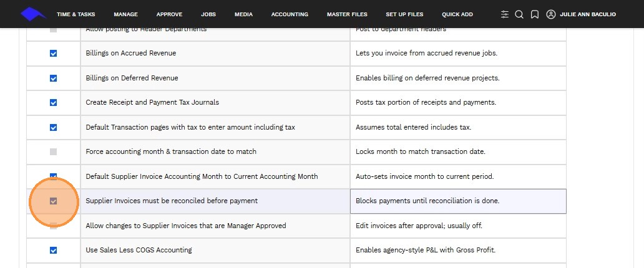Viewport: 644px width, 268px height.
Task: Expand the Master Files menu
Action: click(x=347, y=14)
